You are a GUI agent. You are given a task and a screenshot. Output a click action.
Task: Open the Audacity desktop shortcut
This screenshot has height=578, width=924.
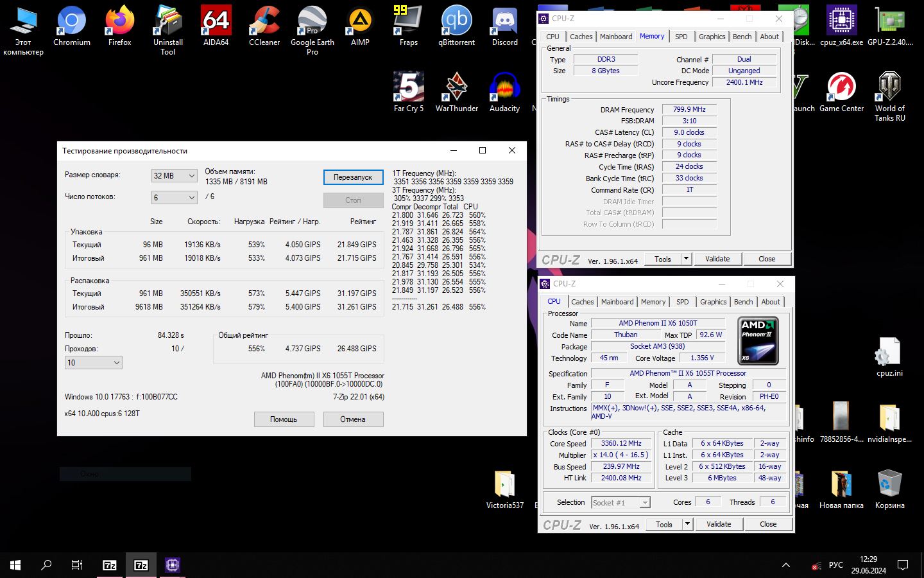pos(505,92)
